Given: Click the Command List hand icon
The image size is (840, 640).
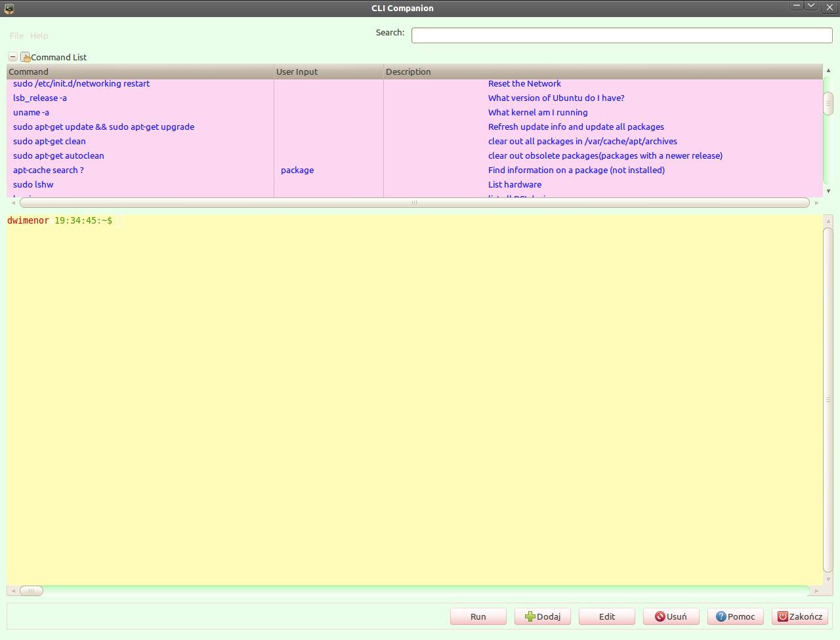Looking at the screenshot, I should tap(26, 57).
